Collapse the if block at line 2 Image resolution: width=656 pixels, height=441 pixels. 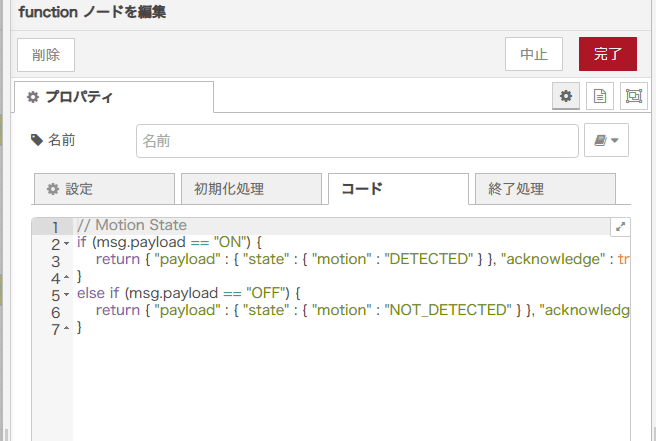pyautogui.click(x=66, y=243)
